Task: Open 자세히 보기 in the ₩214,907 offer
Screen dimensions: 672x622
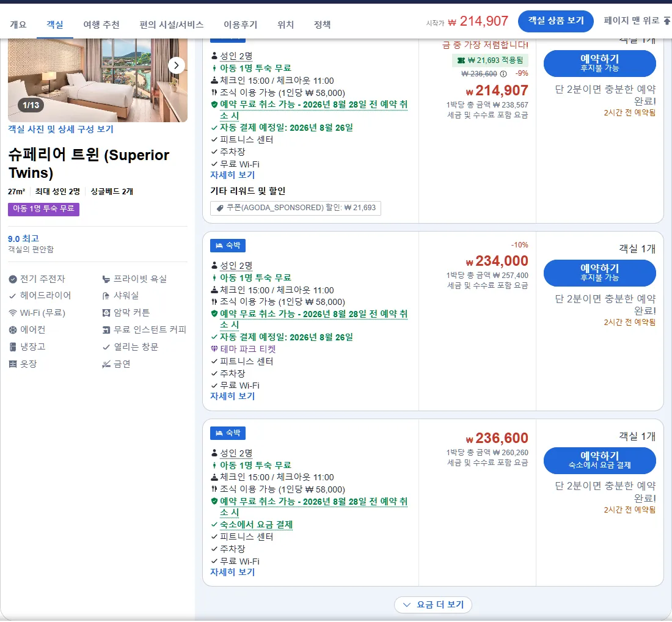Action: click(232, 175)
